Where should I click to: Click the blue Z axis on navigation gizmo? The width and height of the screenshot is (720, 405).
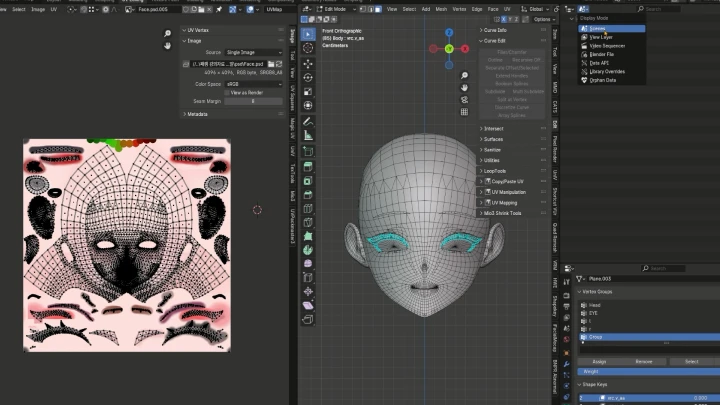(x=449, y=33)
